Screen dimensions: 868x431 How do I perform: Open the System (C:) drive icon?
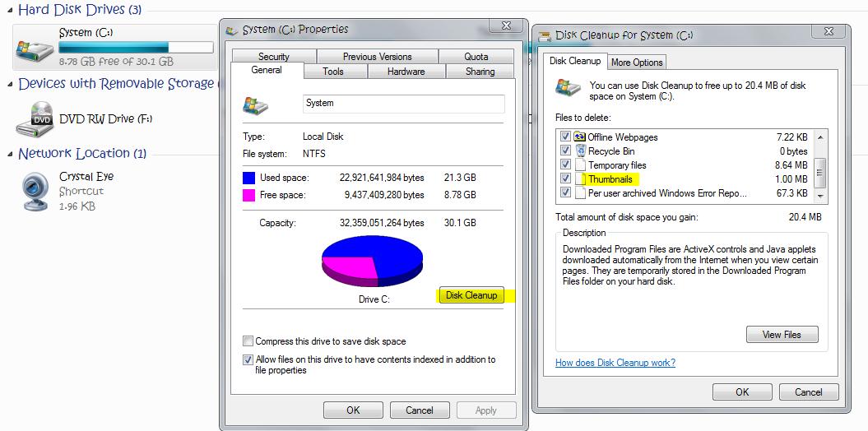coord(35,46)
